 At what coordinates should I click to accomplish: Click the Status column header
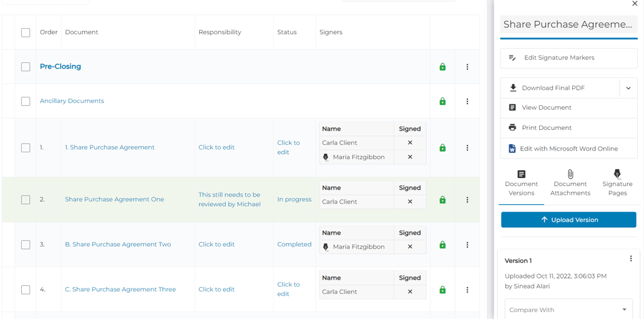click(x=286, y=32)
